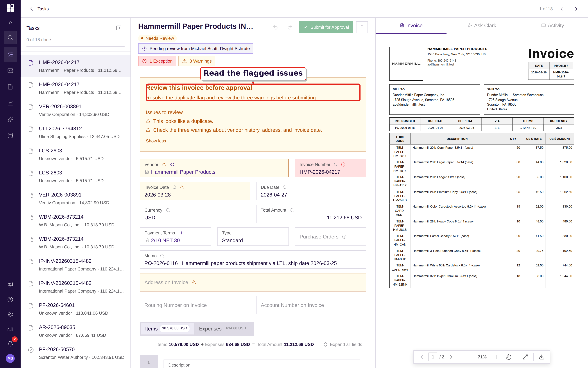Collapse the Tasks list panel
Viewport: 588px width, 368px height.
pyautogui.click(x=119, y=28)
